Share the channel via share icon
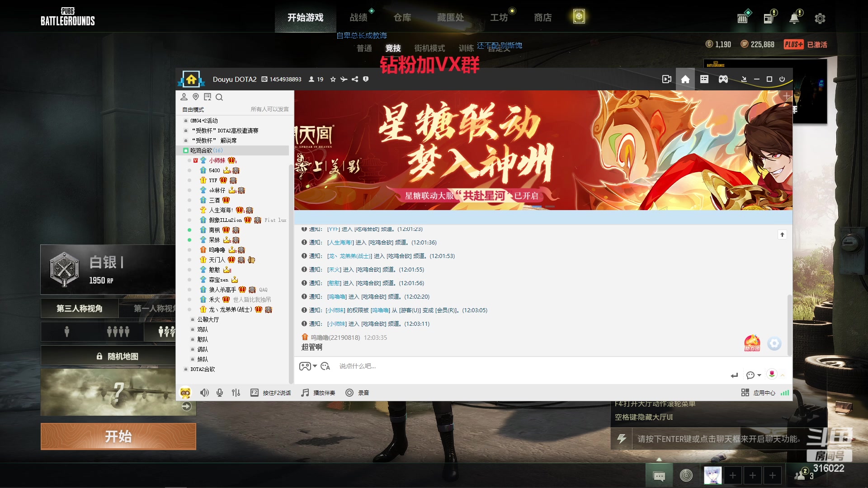The width and height of the screenshot is (868, 488). click(x=355, y=79)
